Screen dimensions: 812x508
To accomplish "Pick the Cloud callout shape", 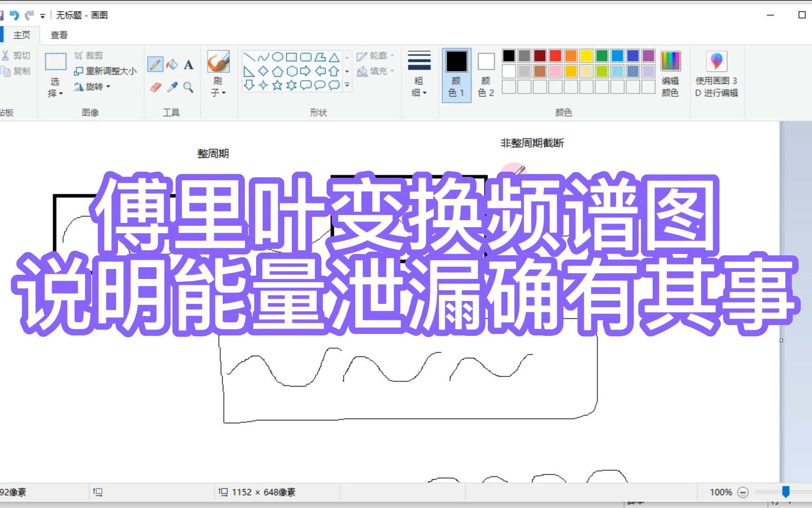I will pyautogui.click(x=334, y=85).
